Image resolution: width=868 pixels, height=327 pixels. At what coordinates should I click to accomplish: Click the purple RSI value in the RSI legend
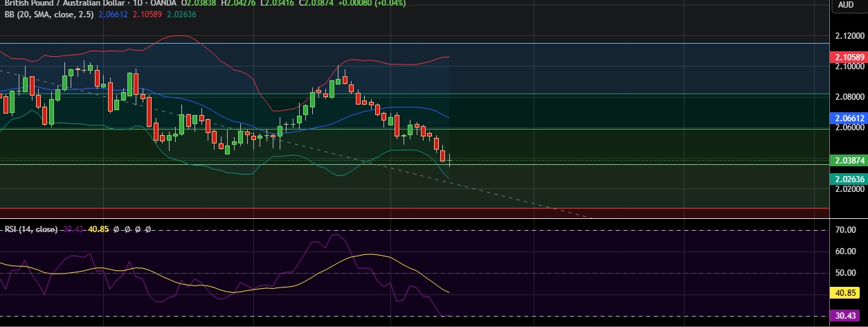(x=71, y=229)
